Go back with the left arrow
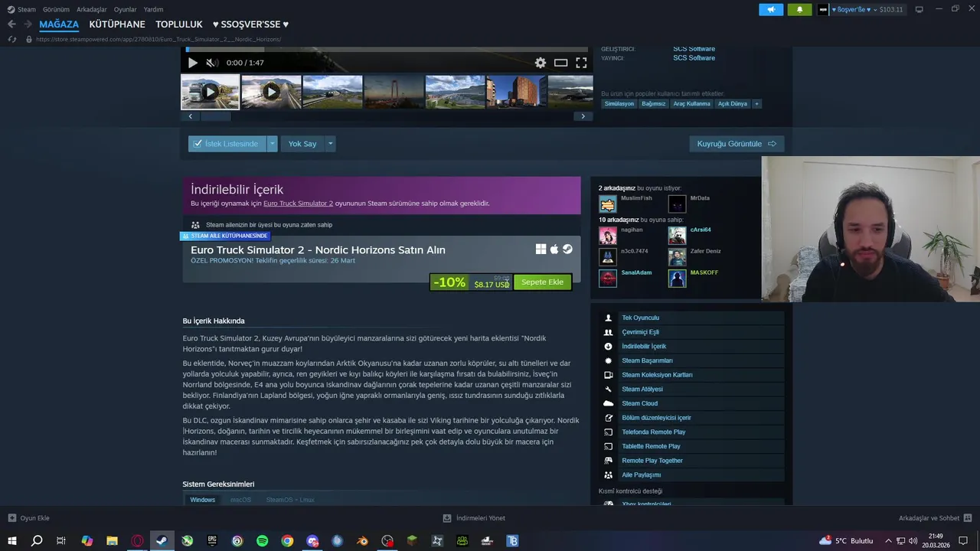Screen dimensions: 980x551 click(11, 24)
